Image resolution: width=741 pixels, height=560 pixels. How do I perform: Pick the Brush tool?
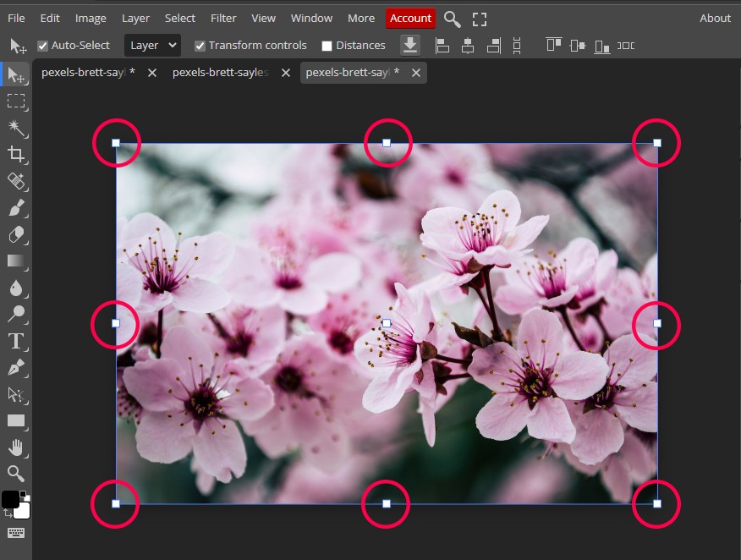(x=17, y=208)
